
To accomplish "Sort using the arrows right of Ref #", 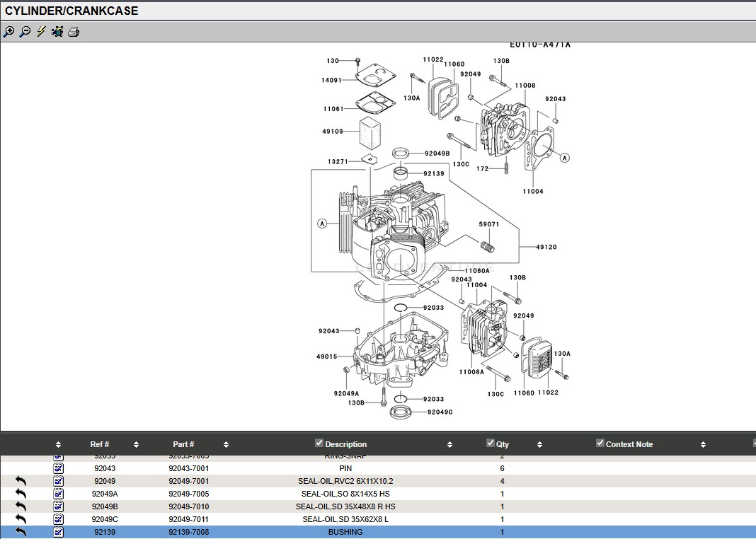I will click(x=136, y=445).
